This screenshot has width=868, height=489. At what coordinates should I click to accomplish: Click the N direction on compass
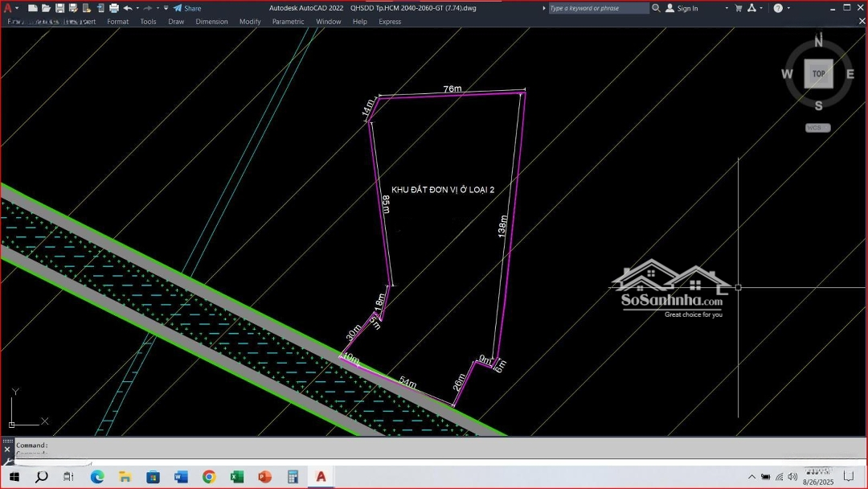(819, 42)
